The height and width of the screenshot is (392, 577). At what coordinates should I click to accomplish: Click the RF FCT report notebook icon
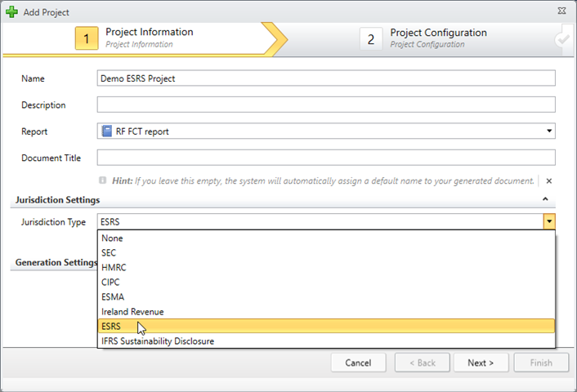107,131
